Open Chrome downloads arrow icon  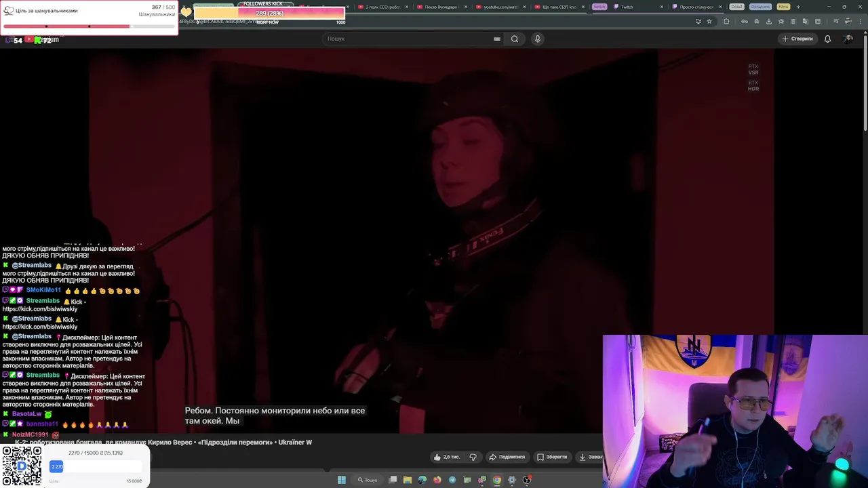(x=769, y=21)
